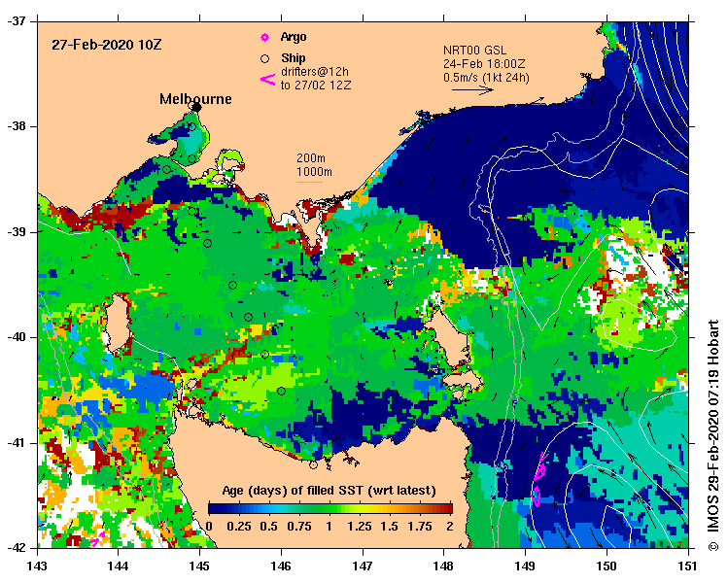
Task: Click the '-41' latitude axis label
Action: (x=16, y=443)
